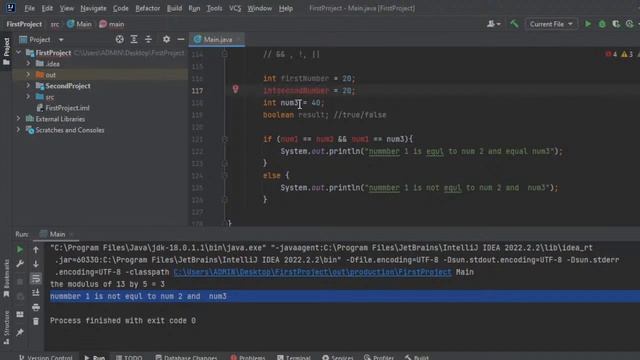Toggle Soft-Wrap in Run console
Viewport: 640px width, 360px height.
(x=36, y=278)
